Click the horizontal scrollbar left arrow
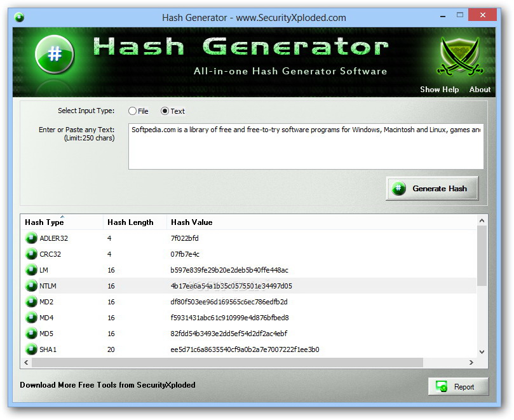This screenshot has width=514, height=420. click(x=26, y=362)
